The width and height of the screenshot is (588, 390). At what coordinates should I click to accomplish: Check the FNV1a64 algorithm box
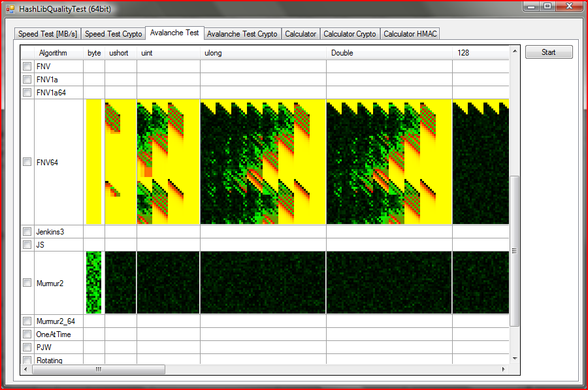point(27,92)
